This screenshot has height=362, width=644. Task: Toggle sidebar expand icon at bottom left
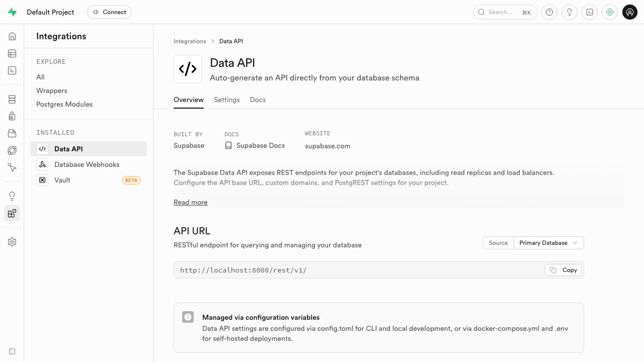tap(12, 351)
